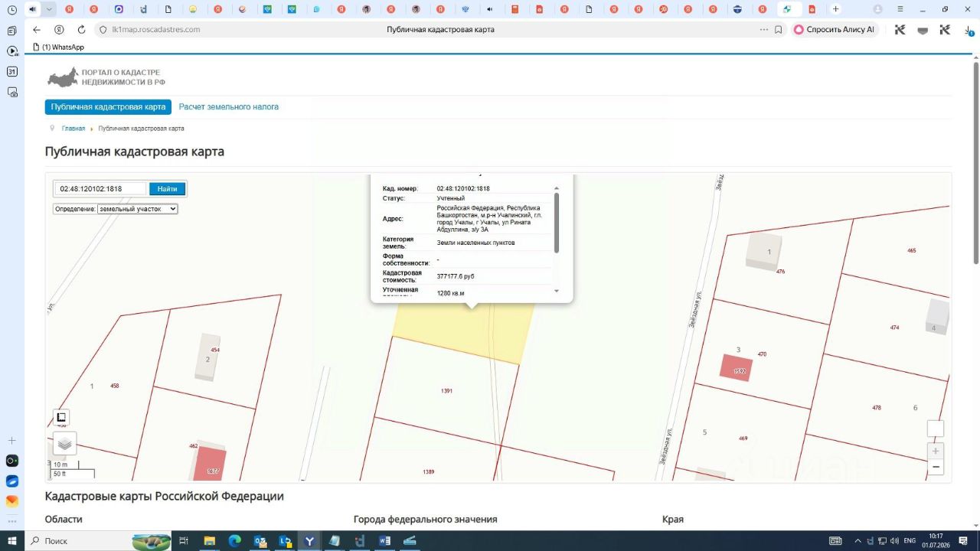980x551 pixels.
Task: Click the popup info vertical scrollbar
Action: (557, 223)
